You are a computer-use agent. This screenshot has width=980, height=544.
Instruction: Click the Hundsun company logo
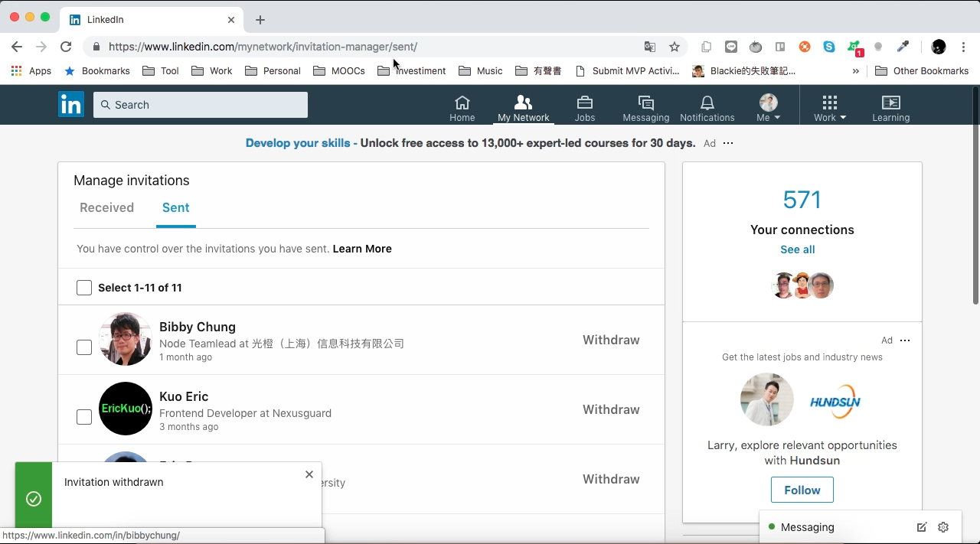click(x=835, y=400)
